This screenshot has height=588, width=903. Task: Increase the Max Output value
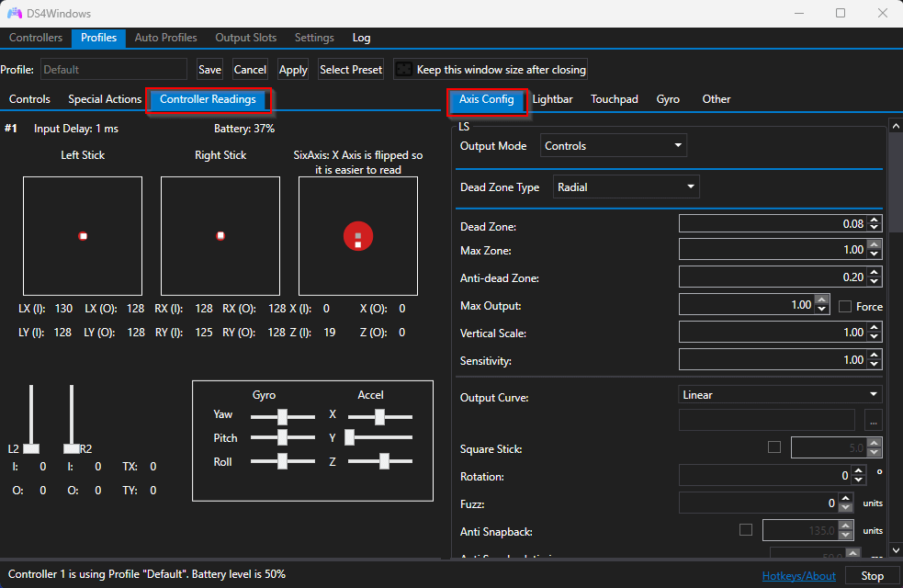822,300
